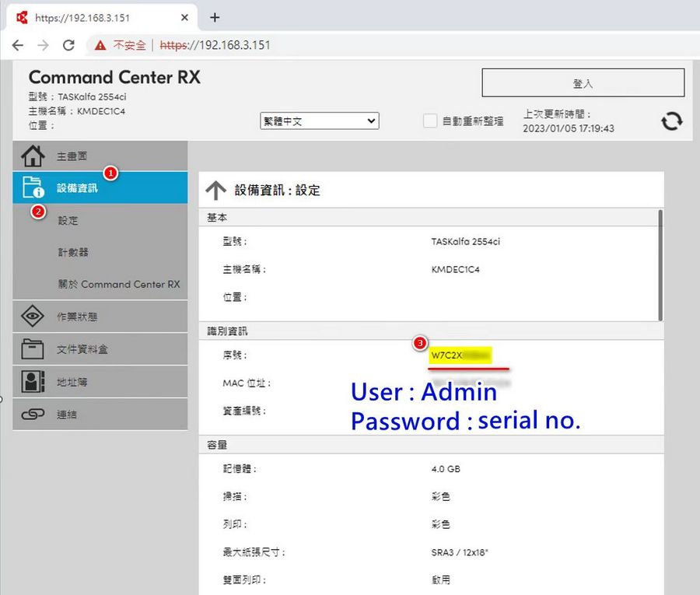This screenshot has height=595, width=700.
Task: Open the 地址簿 menu item
Action: [x=100, y=382]
